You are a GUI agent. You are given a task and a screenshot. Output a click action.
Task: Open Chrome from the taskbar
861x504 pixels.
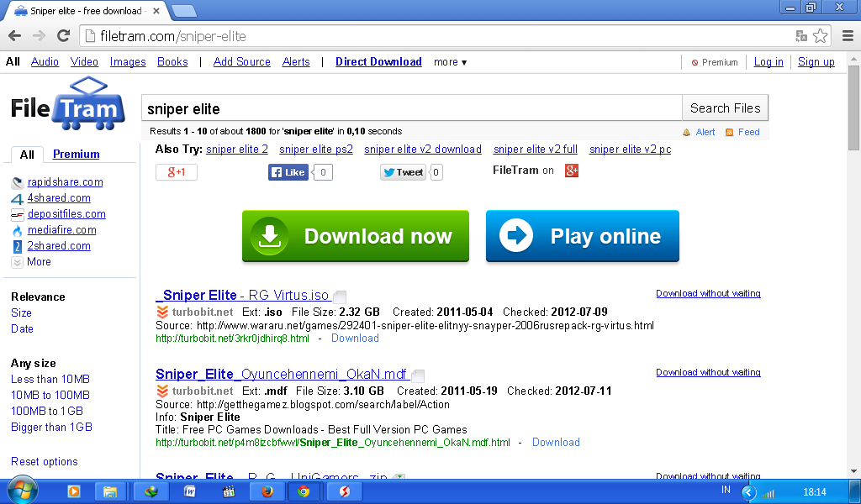(x=304, y=491)
